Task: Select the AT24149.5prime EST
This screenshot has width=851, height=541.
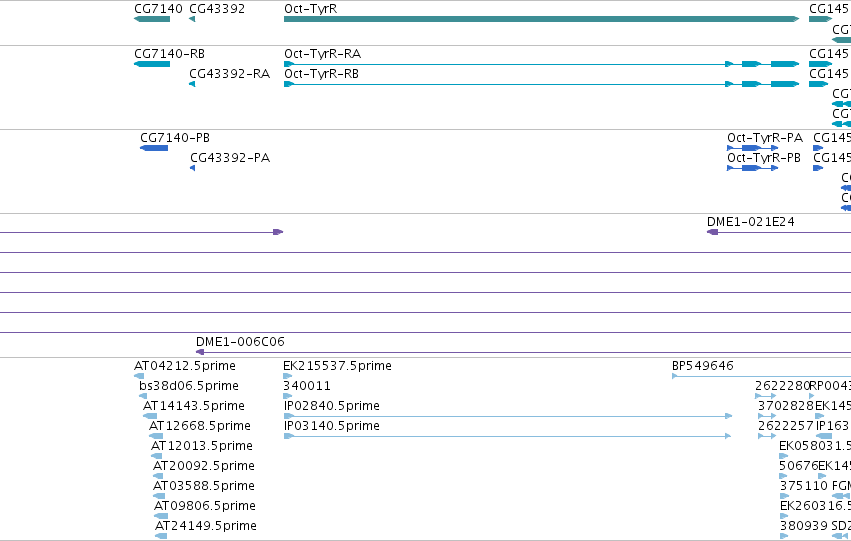Action: 161,536
